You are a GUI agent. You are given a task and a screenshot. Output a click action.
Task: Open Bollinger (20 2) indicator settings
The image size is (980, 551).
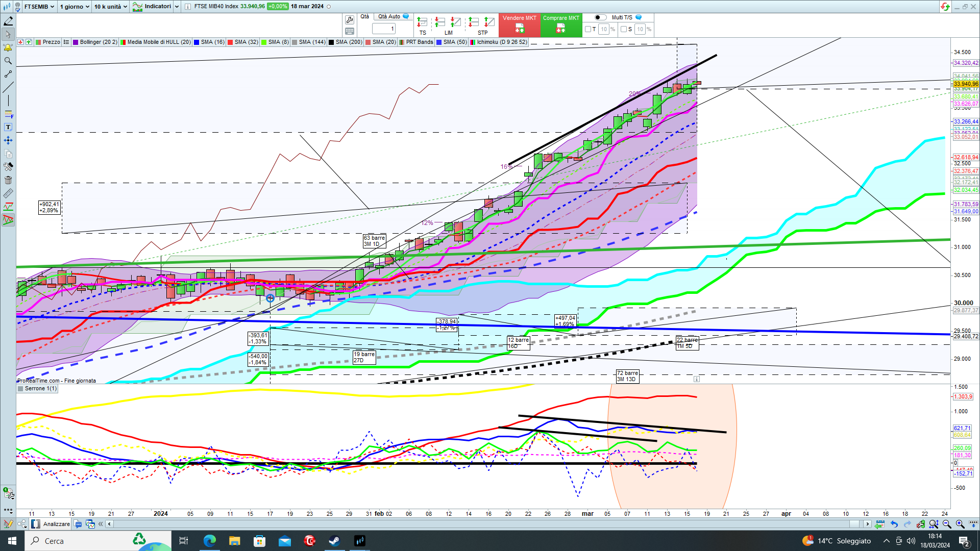tap(95, 42)
